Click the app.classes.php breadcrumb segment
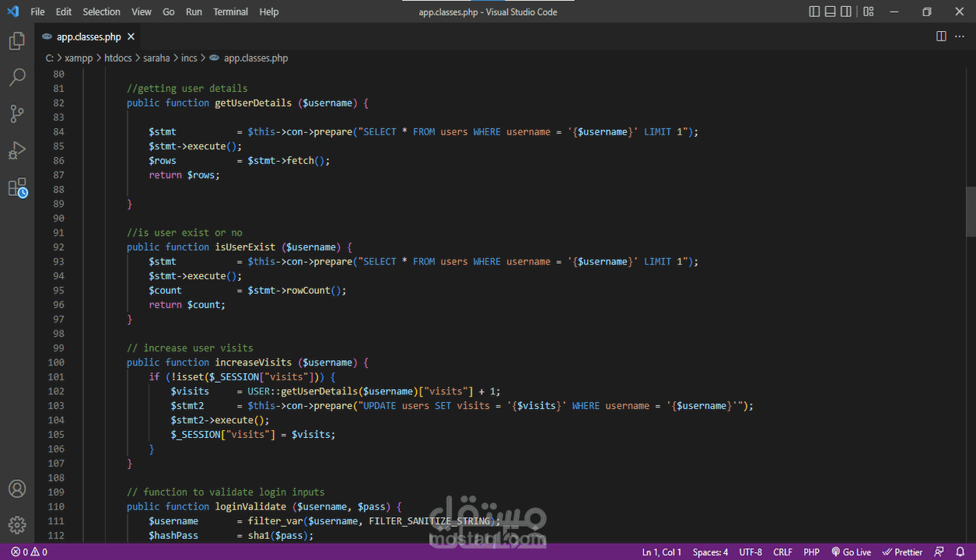Image resolution: width=976 pixels, height=560 pixels. pyautogui.click(x=256, y=58)
